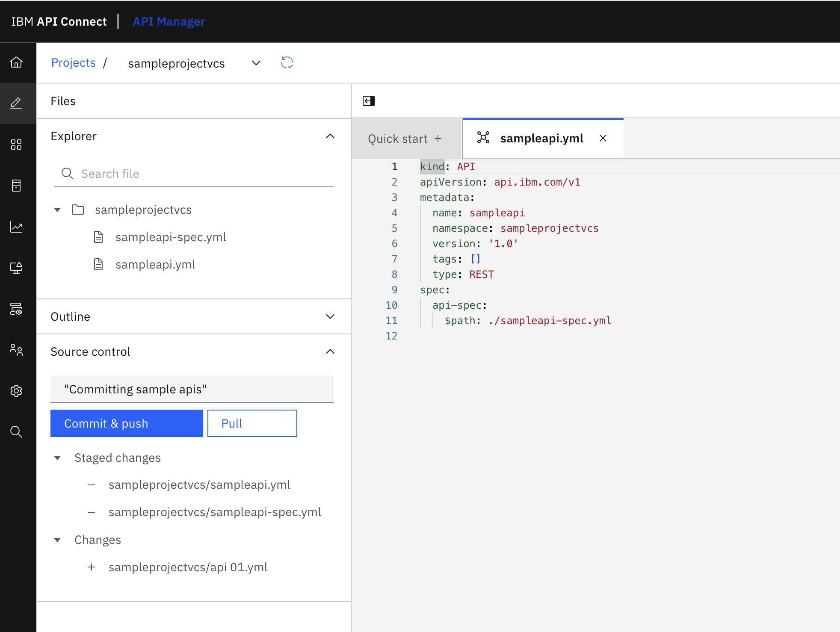Expand the Outline section
Screen dimensions: 840x632
pos(330,316)
